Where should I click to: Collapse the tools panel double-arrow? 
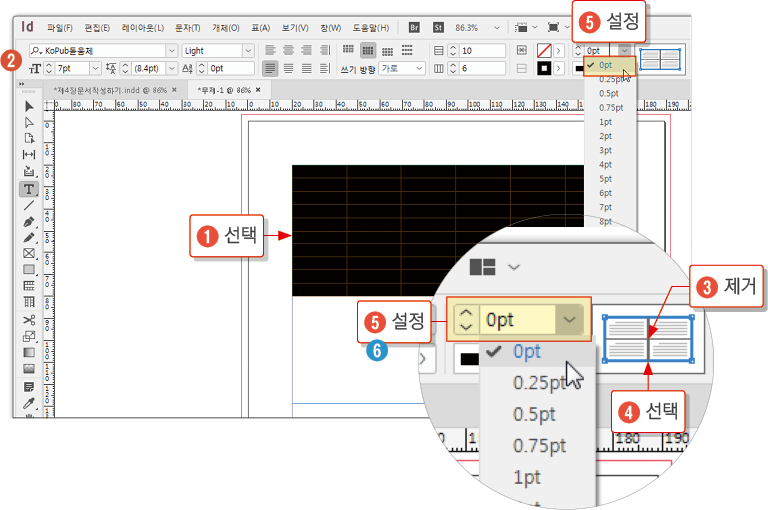tap(22, 84)
